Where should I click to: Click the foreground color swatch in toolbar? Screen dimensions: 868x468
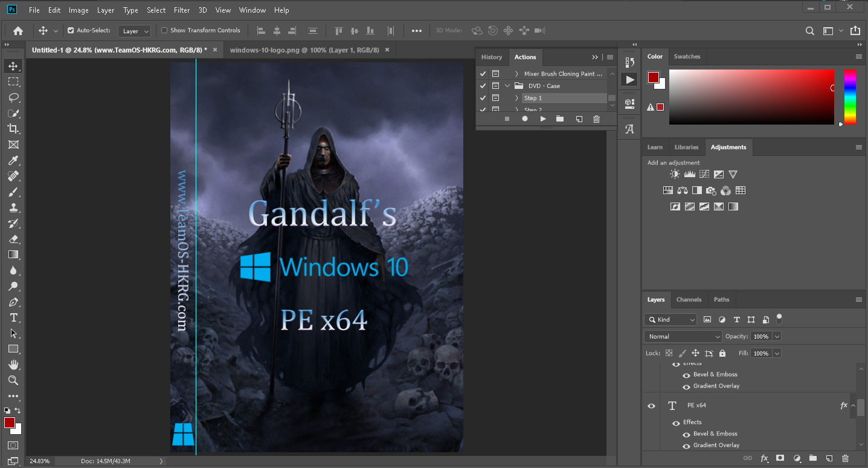click(9, 423)
